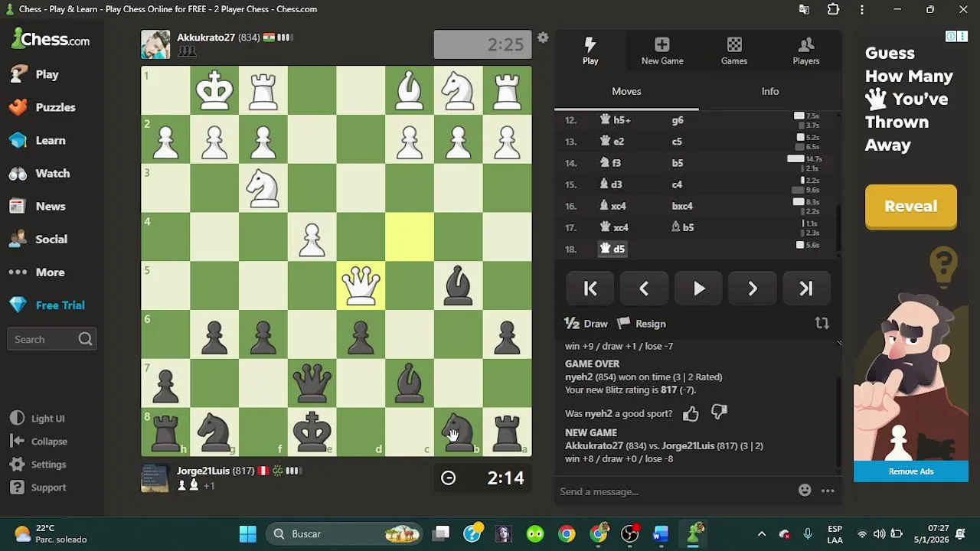The width and height of the screenshot is (980, 551).
Task: Click Remove Ads link
Action: coord(911,471)
